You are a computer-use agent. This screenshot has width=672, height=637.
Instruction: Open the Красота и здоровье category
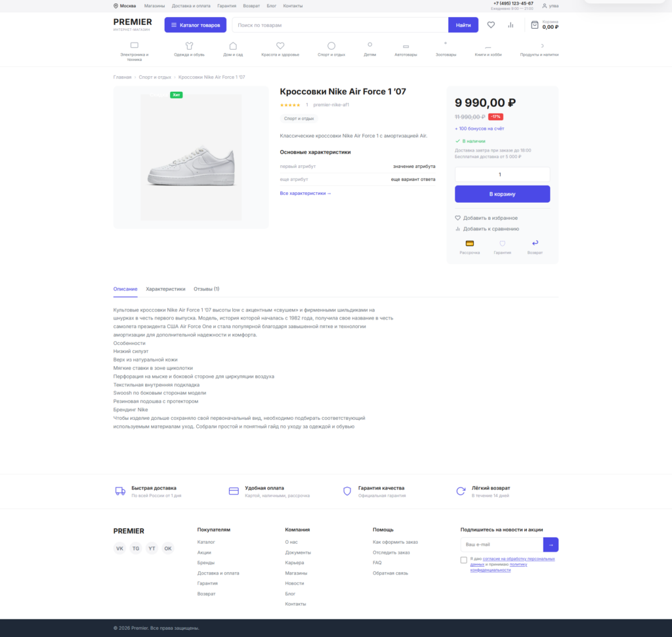tap(280, 49)
